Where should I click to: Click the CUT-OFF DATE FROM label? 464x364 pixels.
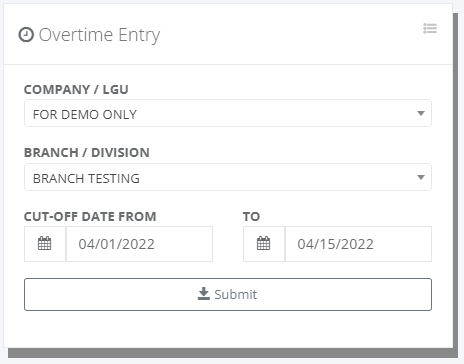pos(90,217)
